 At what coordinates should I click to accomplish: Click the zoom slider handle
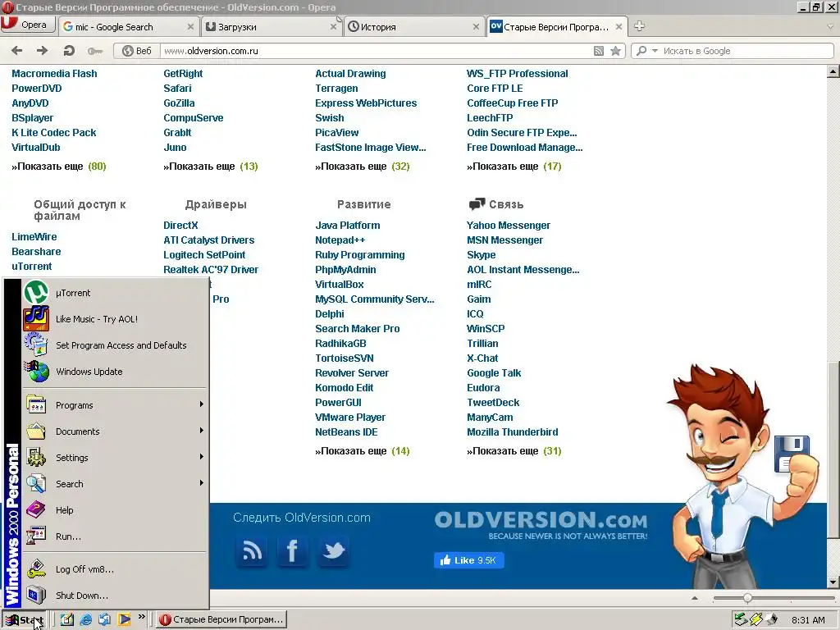coord(747,598)
